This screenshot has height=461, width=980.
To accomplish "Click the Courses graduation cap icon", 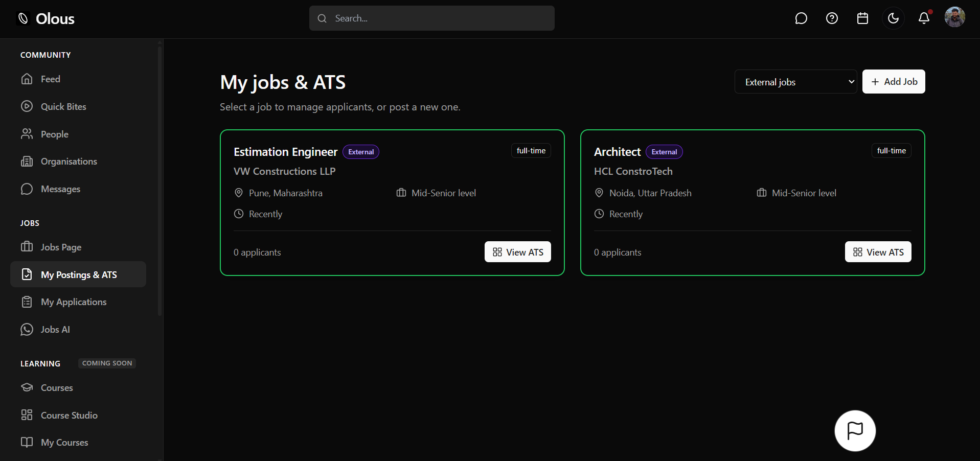I will click(x=27, y=387).
